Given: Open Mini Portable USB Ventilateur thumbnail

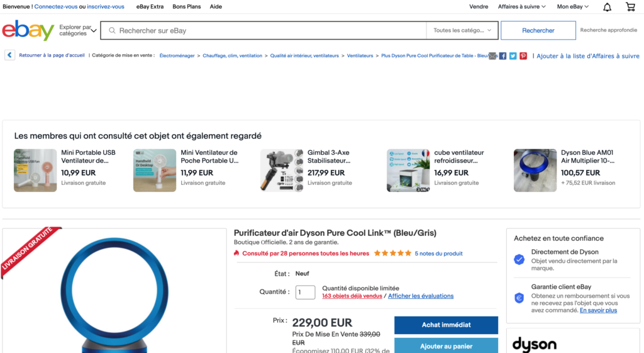Looking at the screenshot, I should coord(35,170).
